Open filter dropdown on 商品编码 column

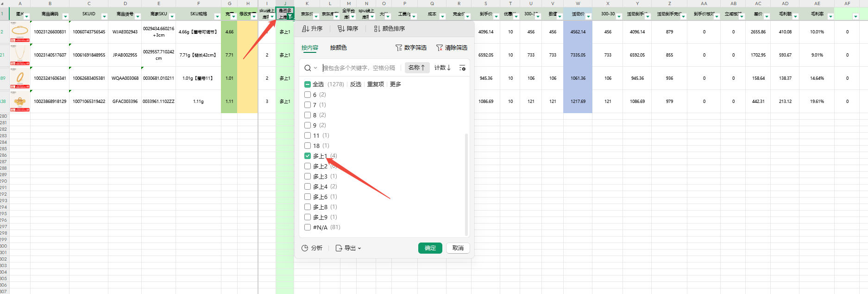pos(65,17)
